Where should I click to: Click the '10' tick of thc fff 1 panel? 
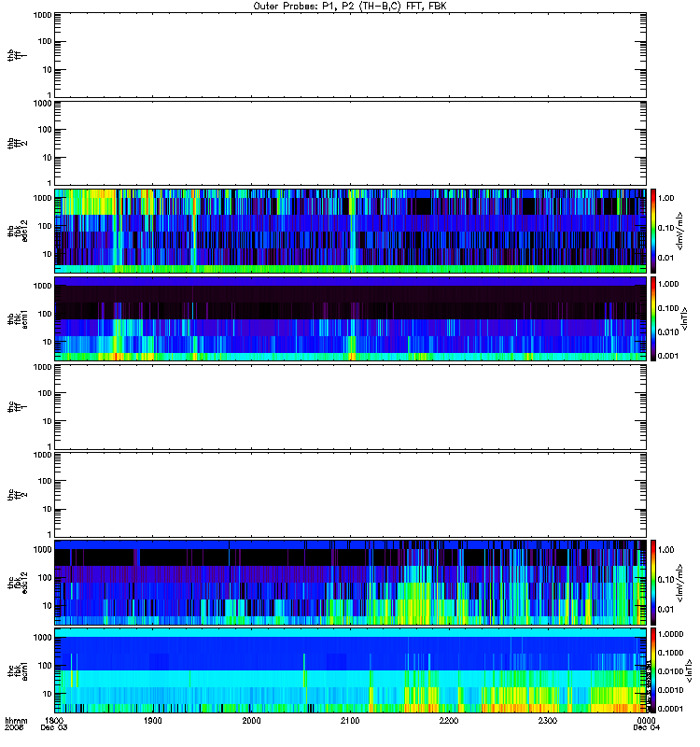[48, 421]
